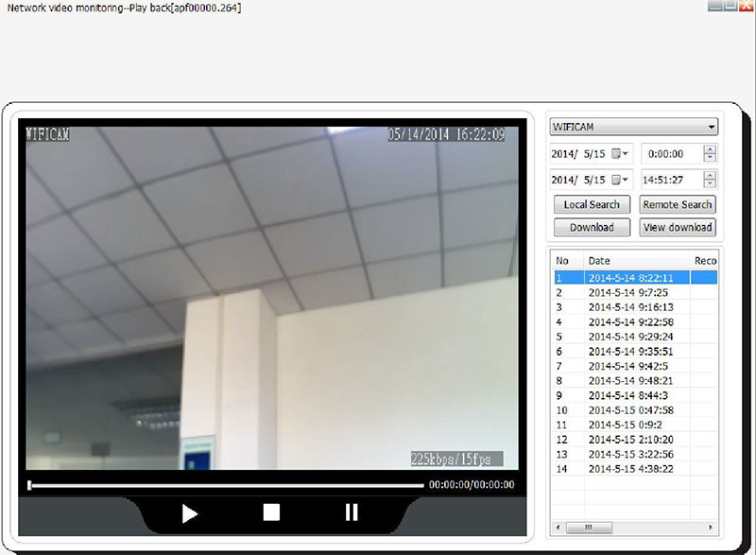Screen dimensions: 756x555
Task: Stop the video playback
Action: (x=271, y=512)
